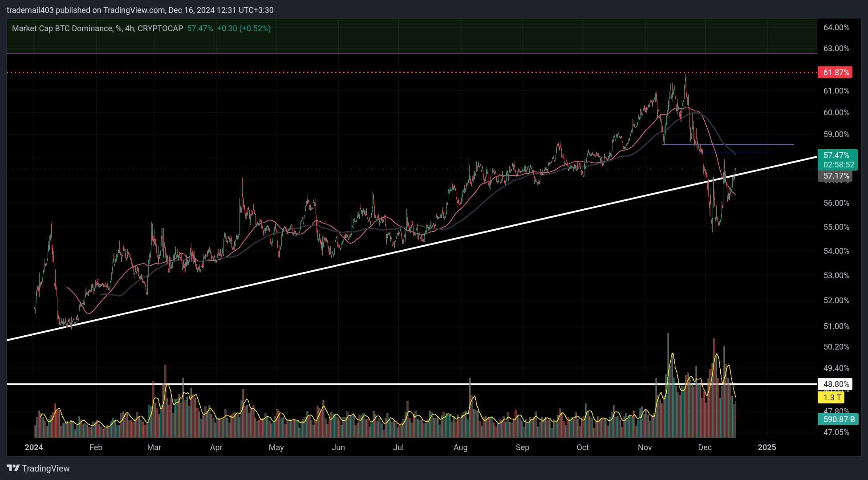Click the +0.30 (+0.52%) change value in legend

point(243,28)
